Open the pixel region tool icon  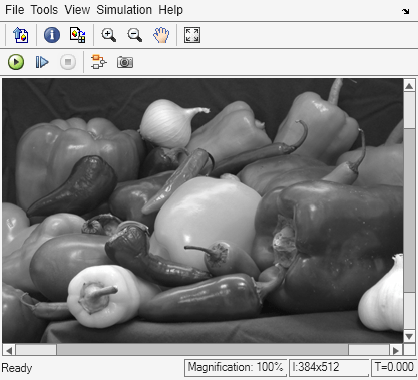[78, 35]
